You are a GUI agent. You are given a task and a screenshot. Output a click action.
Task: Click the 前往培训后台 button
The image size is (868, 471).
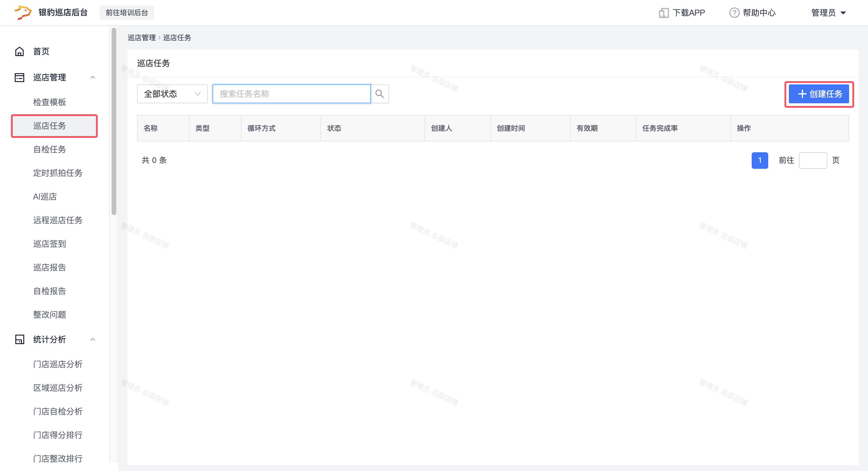tap(127, 13)
